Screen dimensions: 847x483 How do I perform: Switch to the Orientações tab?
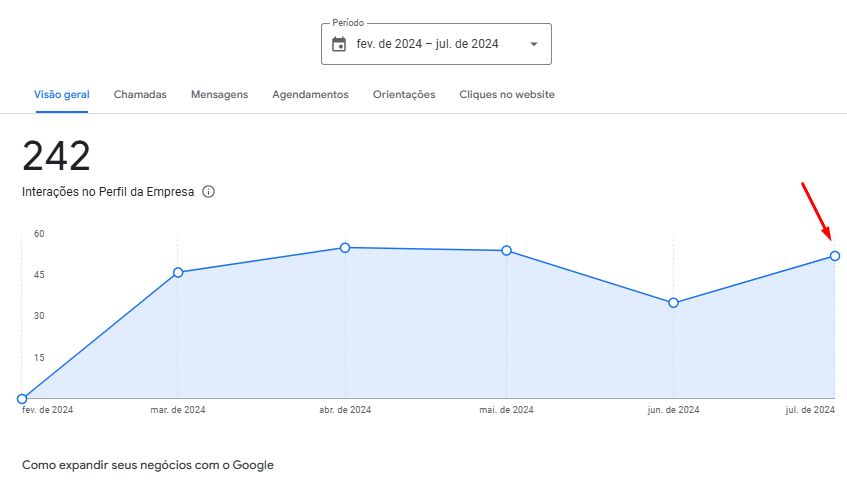404,95
